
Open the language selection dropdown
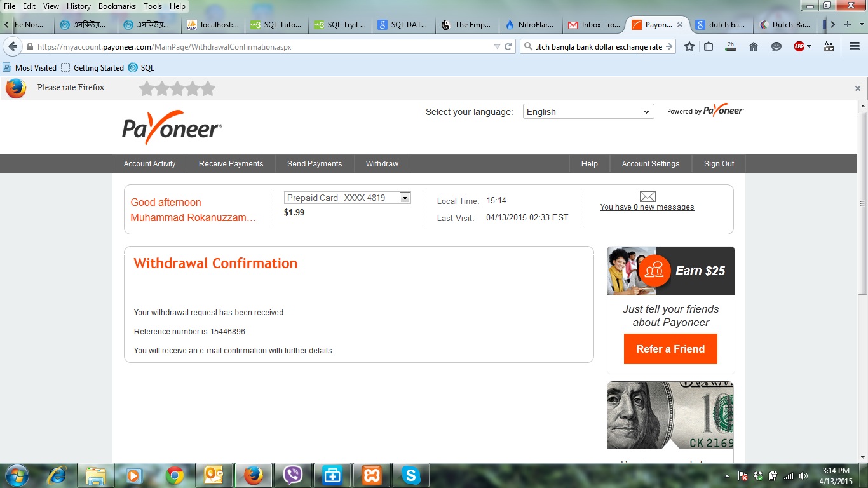pos(588,112)
